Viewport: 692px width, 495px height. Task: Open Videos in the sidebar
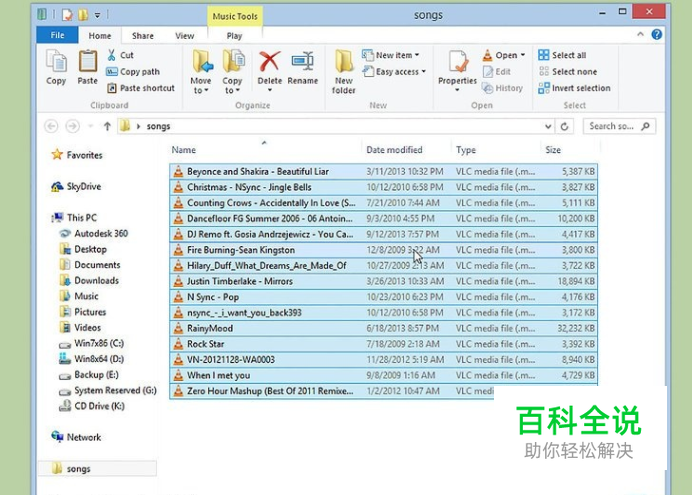point(80,327)
